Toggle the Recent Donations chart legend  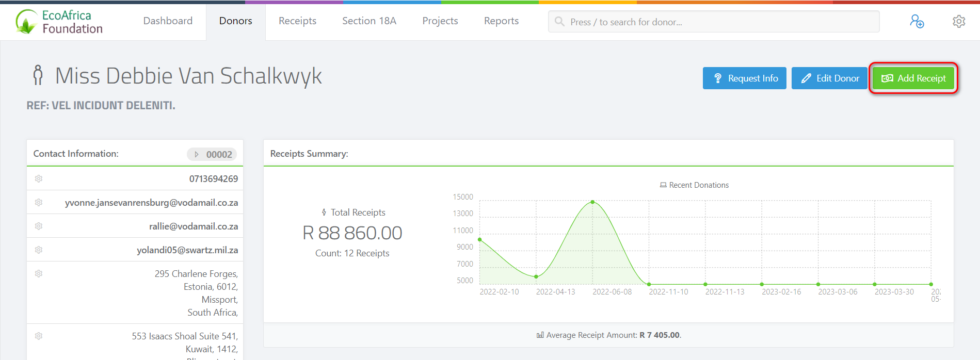694,185
